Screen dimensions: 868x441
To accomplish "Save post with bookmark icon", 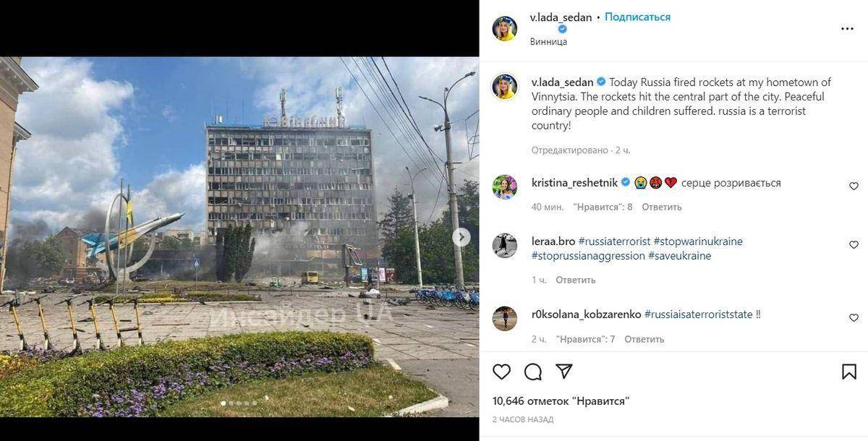I will [849, 372].
